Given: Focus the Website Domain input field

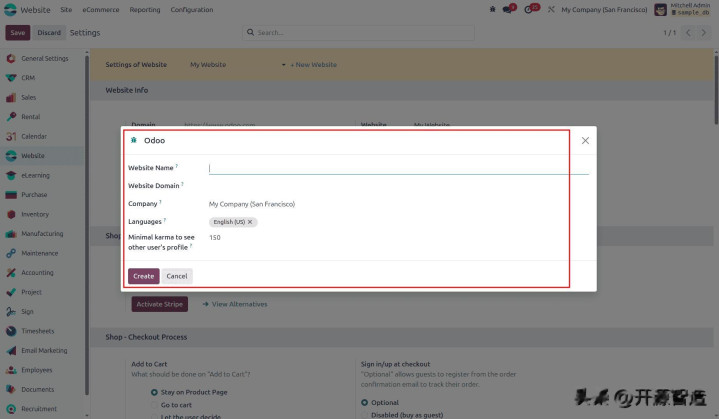Looking at the screenshot, I should pyautogui.click(x=398, y=186).
